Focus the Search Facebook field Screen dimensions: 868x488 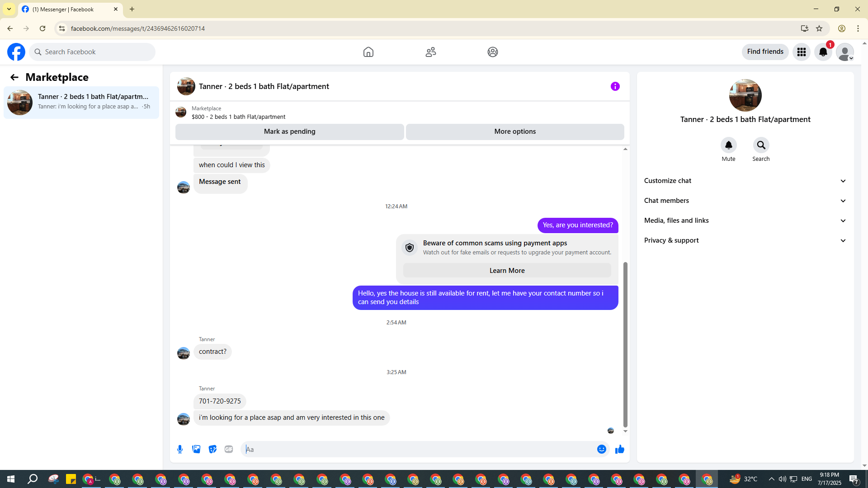[92, 52]
